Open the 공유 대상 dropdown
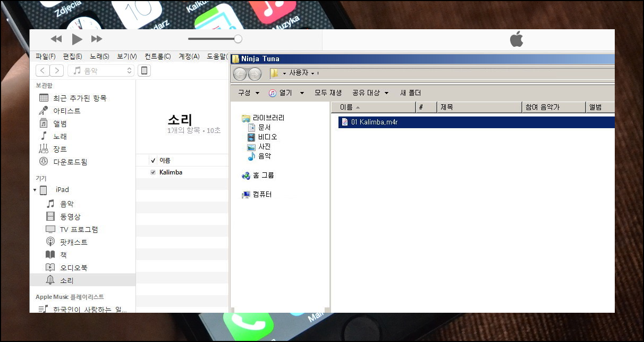 tap(370, 93)
